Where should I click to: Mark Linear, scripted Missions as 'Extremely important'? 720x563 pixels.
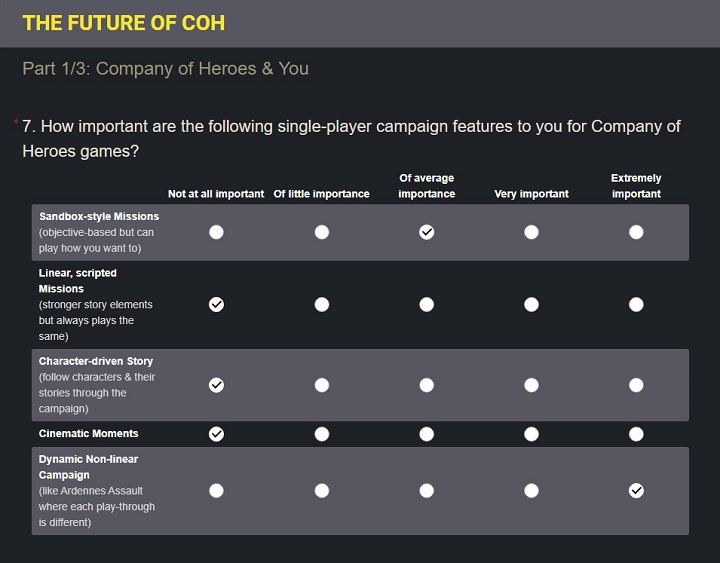pyautogui.click(x=636, y=304)
